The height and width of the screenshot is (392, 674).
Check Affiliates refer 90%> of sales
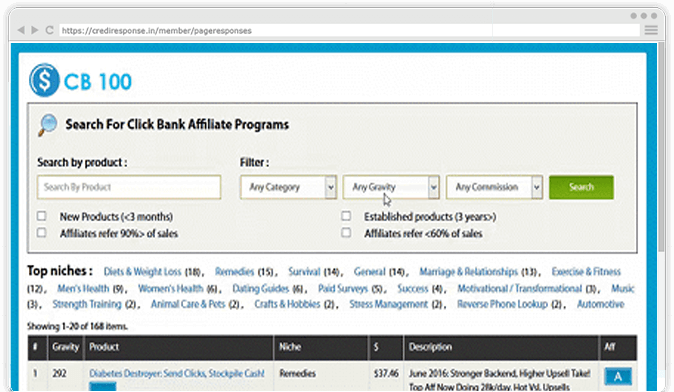coord(41,233)
